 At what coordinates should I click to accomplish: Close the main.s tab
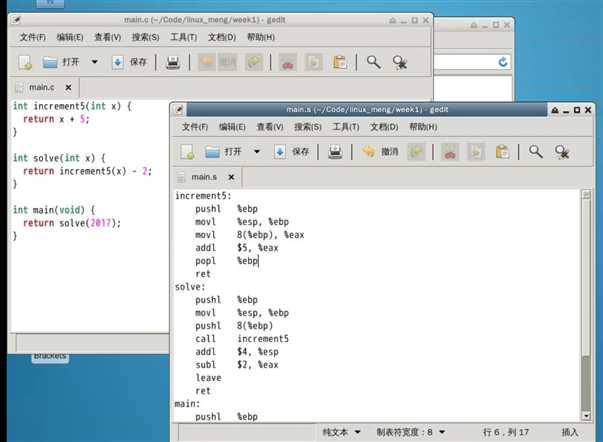[x=231, y=177]
